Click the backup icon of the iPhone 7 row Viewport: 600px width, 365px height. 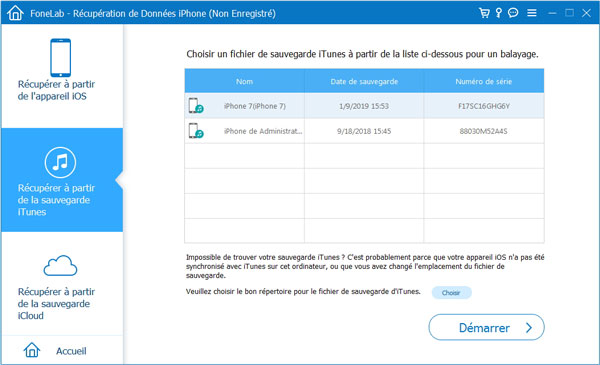(x=196, y=106)
